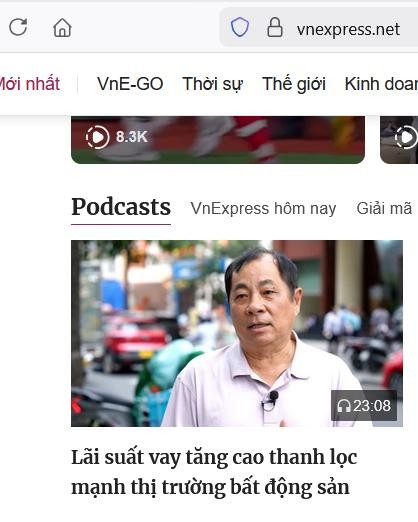This screenshot has width=418, height=522.
Task: Open the tracking protection shield icon
Action: pos(240,27)
